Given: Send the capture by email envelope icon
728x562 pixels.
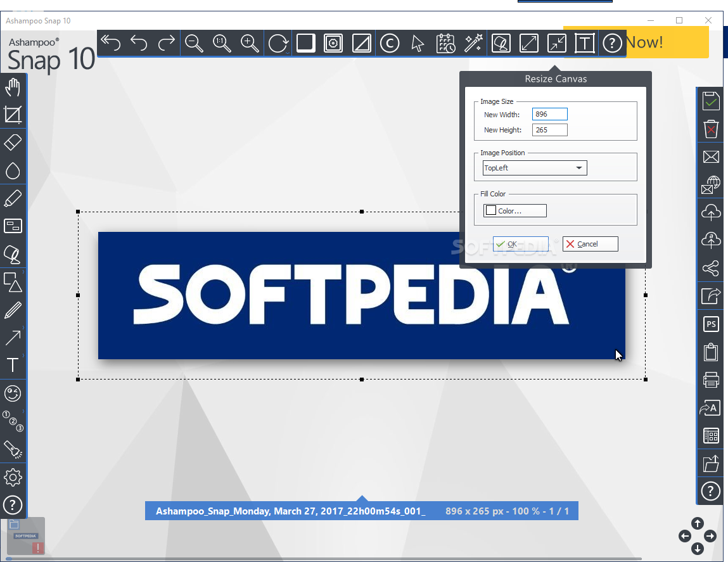Looking at the screenshot, I should 711,156.
